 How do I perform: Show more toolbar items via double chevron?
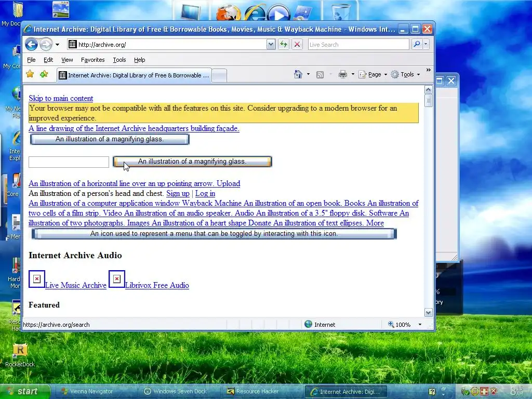point(428,70)
